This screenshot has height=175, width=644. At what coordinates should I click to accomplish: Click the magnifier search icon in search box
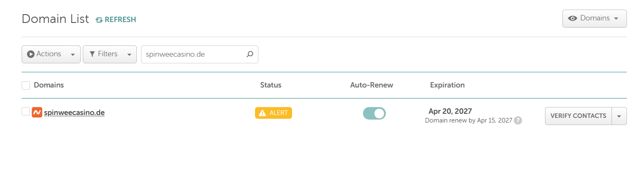pyautogui.click(x=250, y=54)
